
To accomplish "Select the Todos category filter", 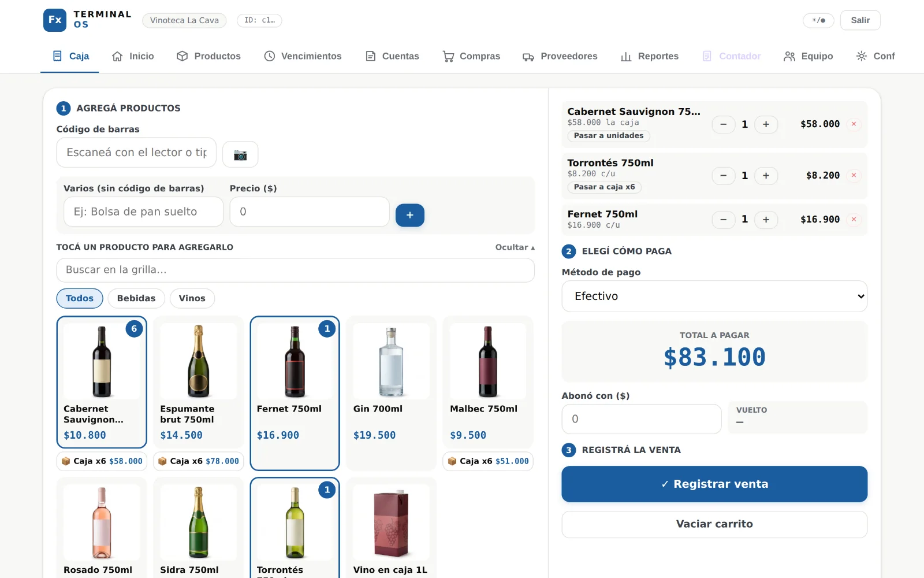I will tap(80, 298).
